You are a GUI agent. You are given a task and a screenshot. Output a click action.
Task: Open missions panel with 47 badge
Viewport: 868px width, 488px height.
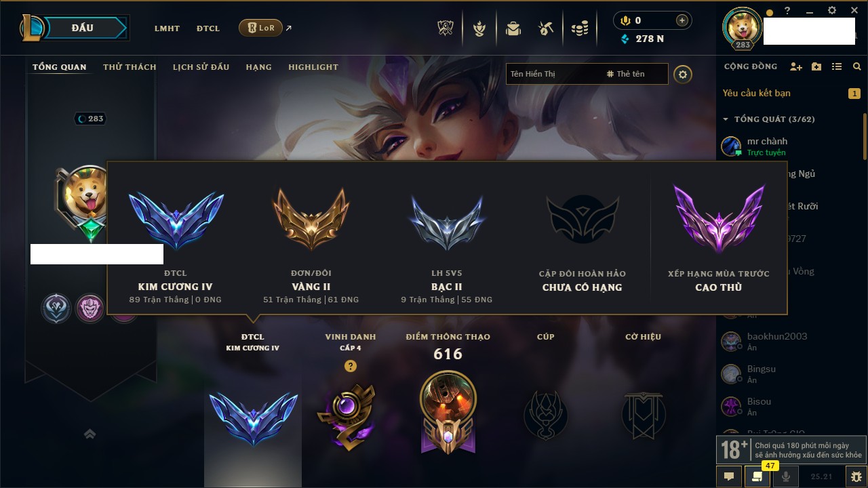point(757,476)
